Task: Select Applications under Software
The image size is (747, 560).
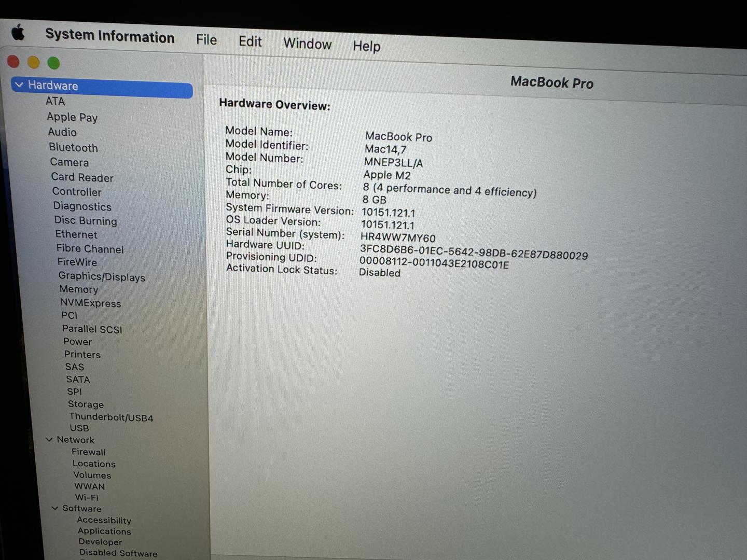Action: (104, 531)
